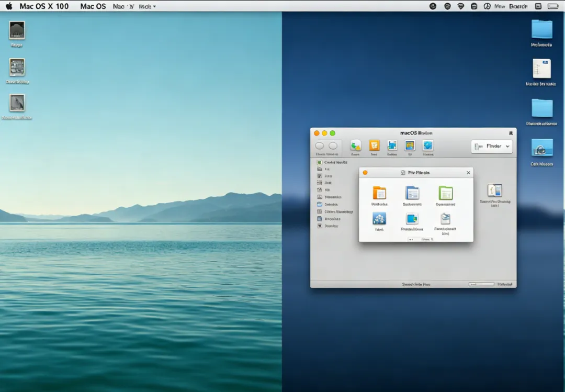The image size is (565, 392).
Task: Click the small pager control at dialog bottom
Action: point(421,240)
